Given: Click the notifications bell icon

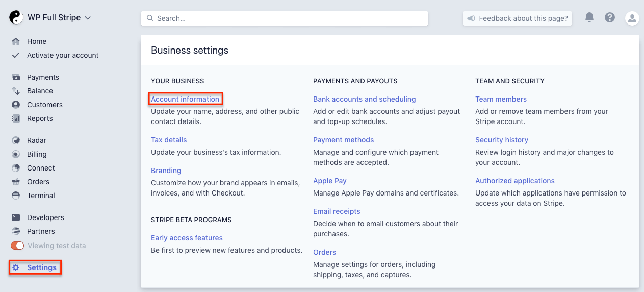Looking at the screenshot, I should point(589,18).
